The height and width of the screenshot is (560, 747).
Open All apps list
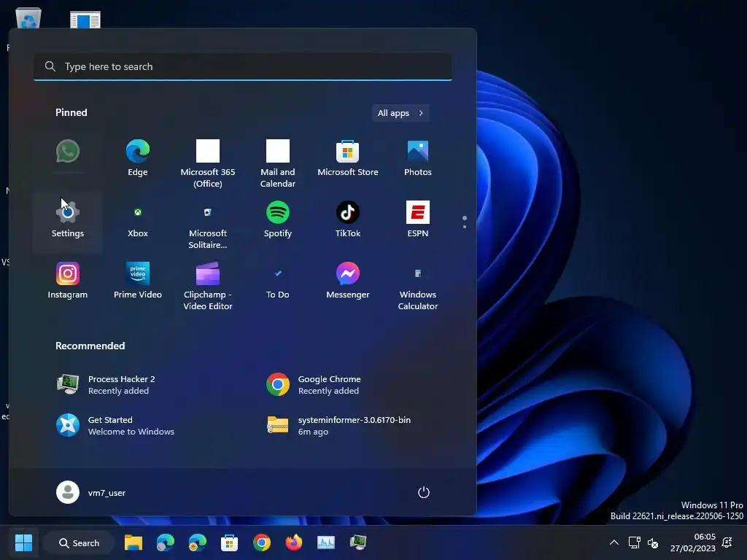[x=400, y=113]
